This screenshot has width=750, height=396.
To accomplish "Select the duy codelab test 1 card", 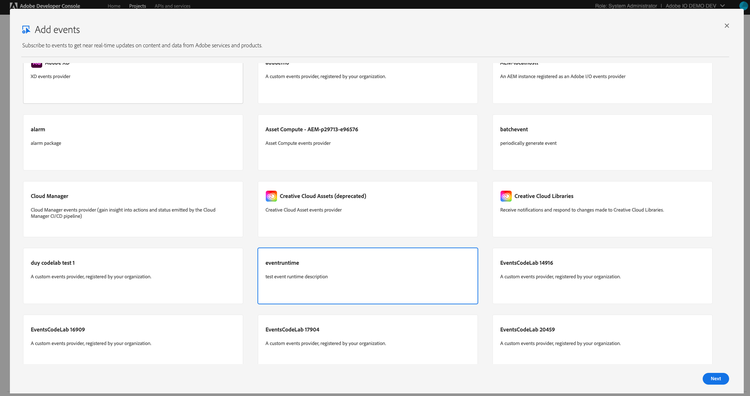I will (x=133, y=276).
